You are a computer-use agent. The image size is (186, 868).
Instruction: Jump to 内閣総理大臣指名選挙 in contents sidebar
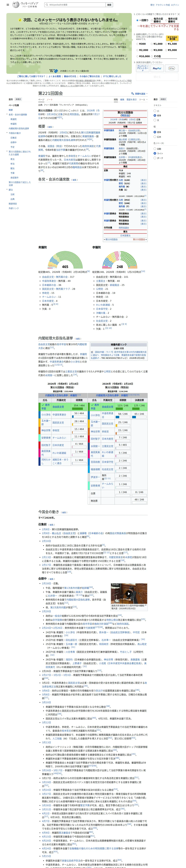click(x=19, y=128)
